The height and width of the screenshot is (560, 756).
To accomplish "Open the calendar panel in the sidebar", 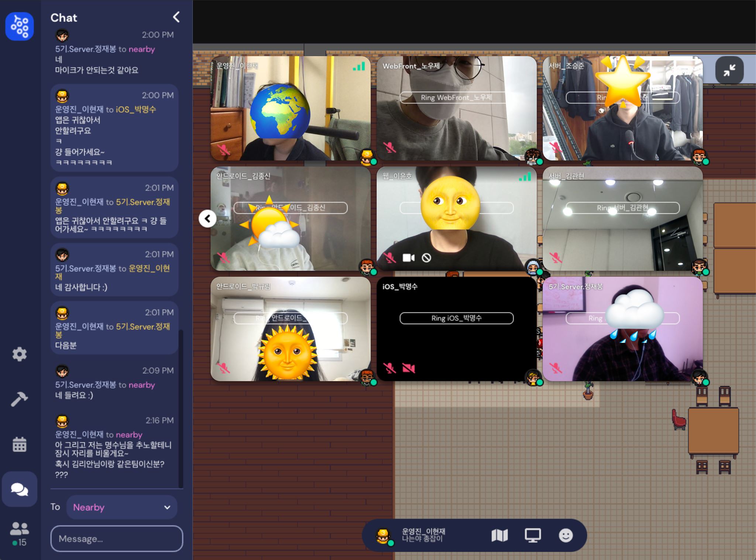I will (x=20, y=444).
